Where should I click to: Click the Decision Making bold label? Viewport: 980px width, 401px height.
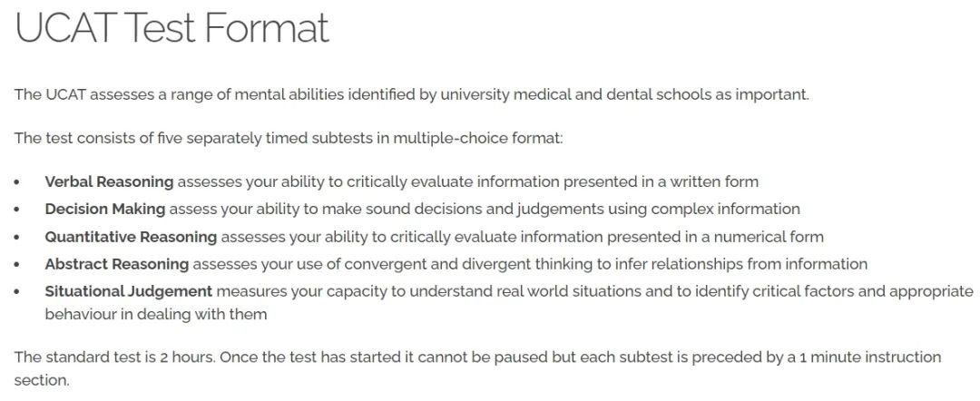pos(105,210)
